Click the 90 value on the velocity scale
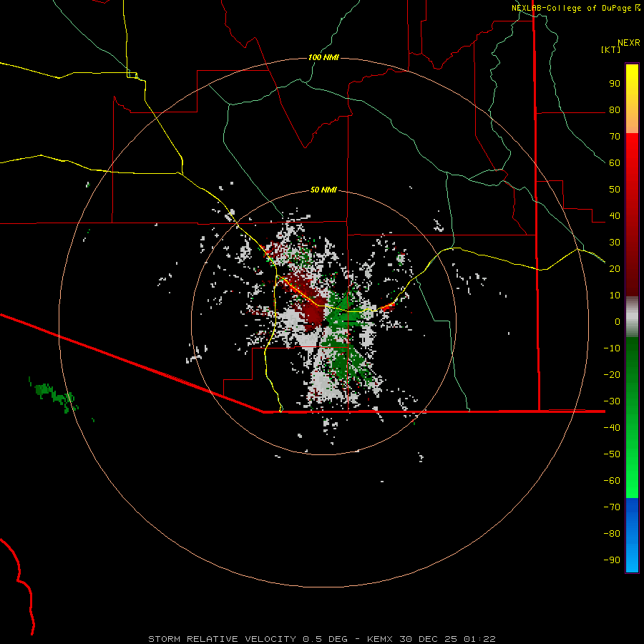This screenshot has height=644, width=644. 615,84
